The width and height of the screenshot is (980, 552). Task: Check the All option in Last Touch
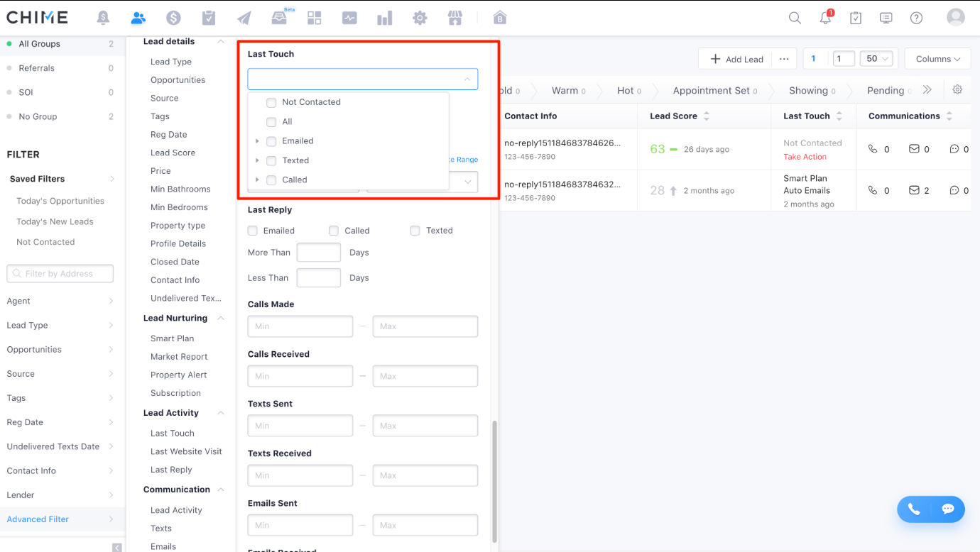[x=271, y=121]
